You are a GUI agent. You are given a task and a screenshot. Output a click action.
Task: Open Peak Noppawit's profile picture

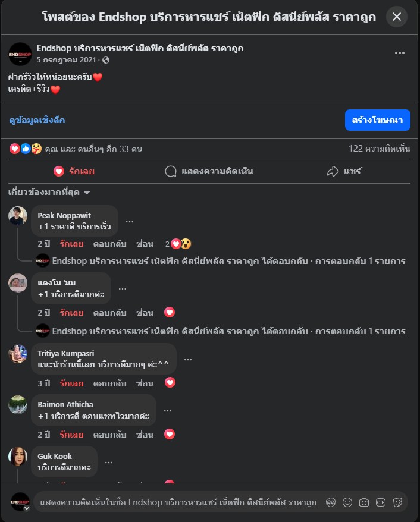pos(18,216)
